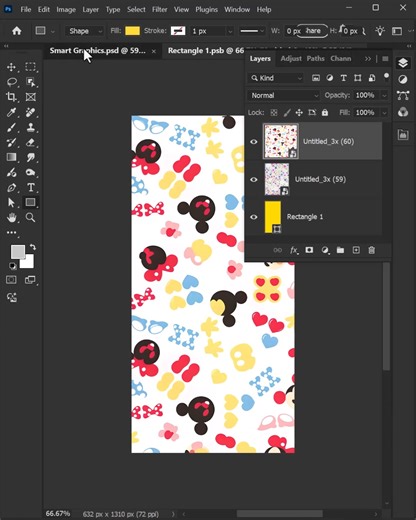Open the Stroke color swatch
The height and width of the screenshot is (520, 416).
pyautogui.click(x=178, y=31)
